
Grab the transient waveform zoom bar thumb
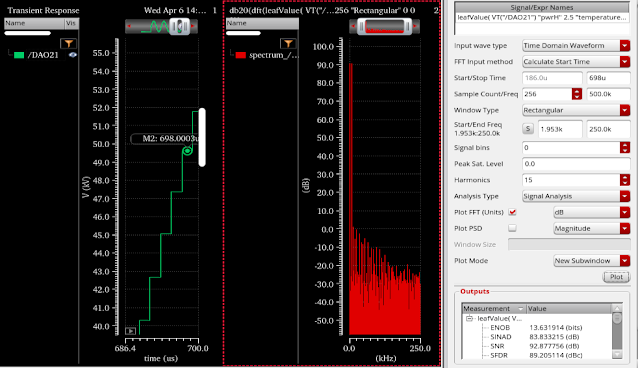point(179,26)
